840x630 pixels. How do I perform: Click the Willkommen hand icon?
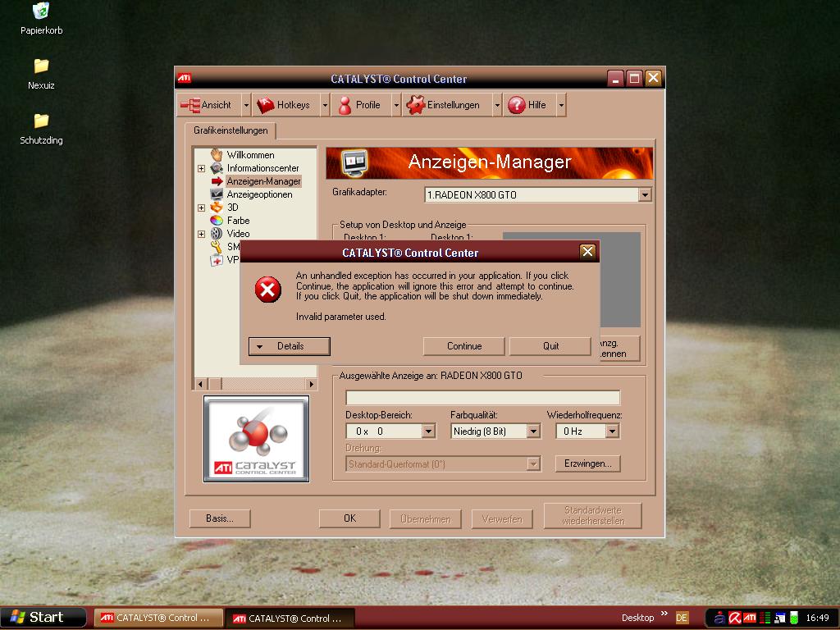tap(217, 155)
